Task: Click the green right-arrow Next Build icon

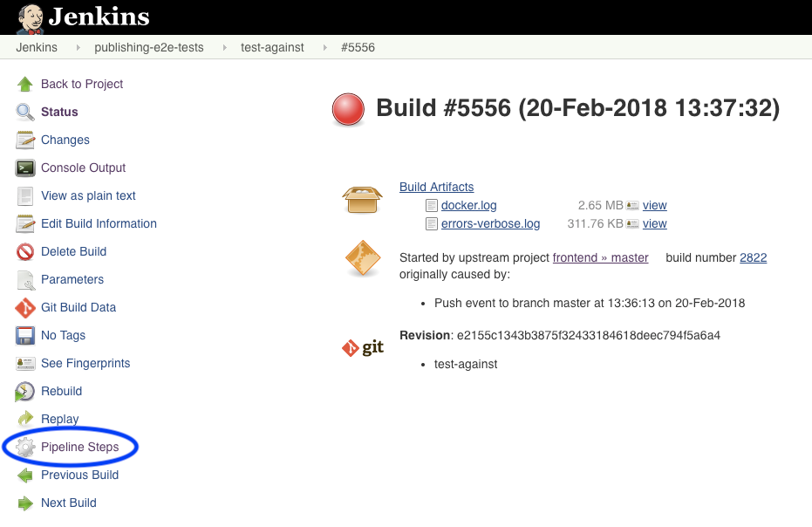Action: click(24, 503)
